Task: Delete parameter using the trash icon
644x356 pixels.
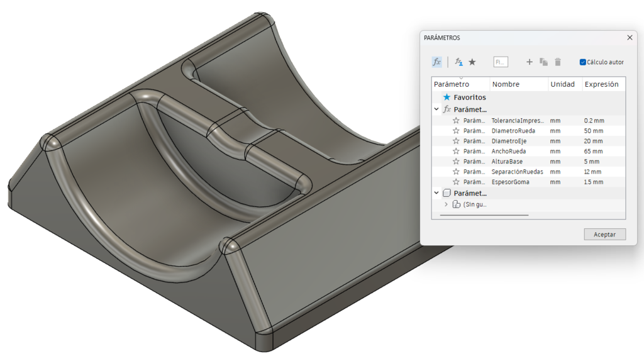Action: click(558, 62)
